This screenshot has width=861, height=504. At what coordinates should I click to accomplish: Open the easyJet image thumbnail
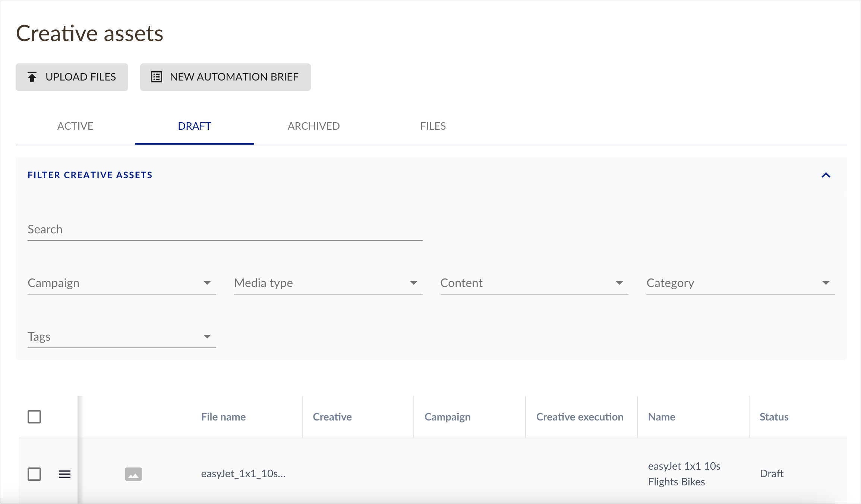point(133,474)
